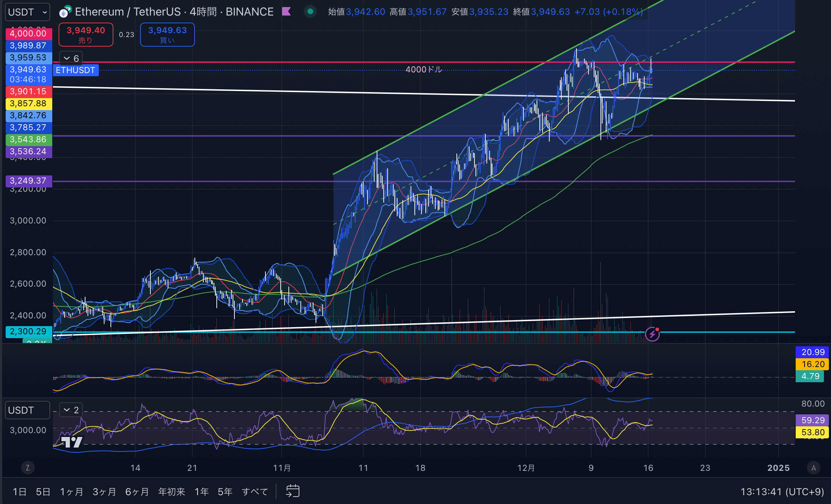Click the purple lightning alert icon

(652, 334)
